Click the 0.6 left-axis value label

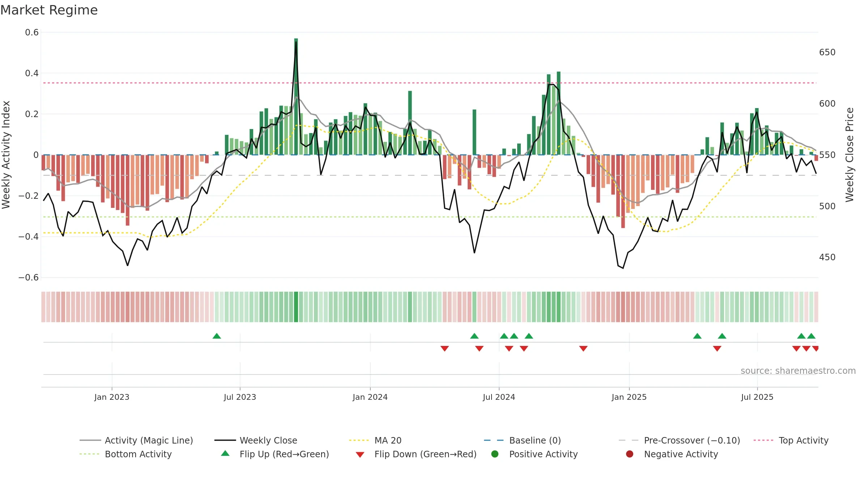point(32,33)
